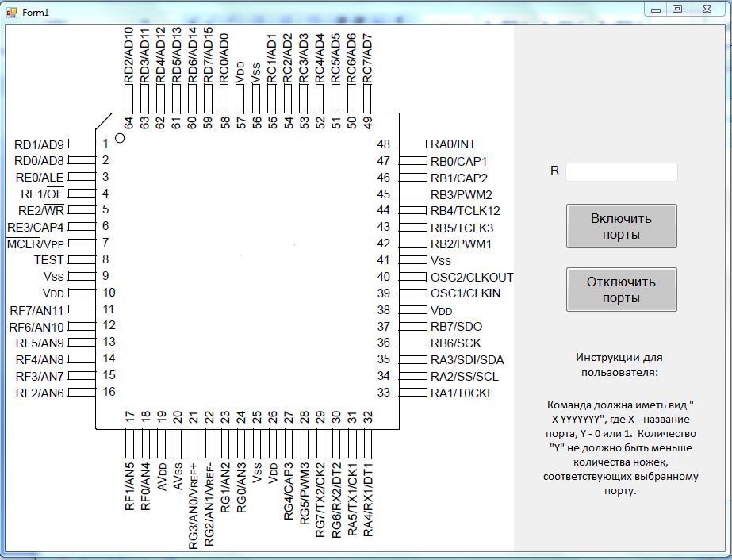Click the RD0/AD8 pin label
Viewport: 732px width, 560px height.
coord(39,161)
